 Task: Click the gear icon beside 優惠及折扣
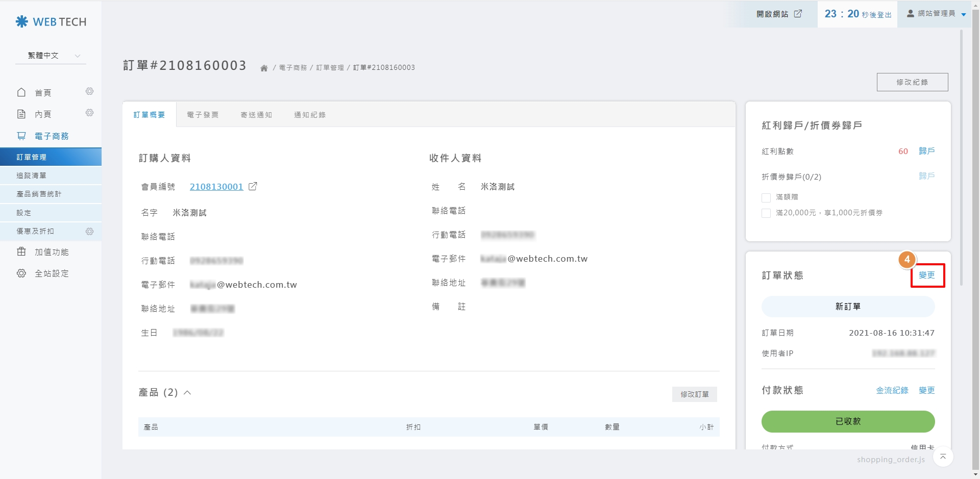89,232
